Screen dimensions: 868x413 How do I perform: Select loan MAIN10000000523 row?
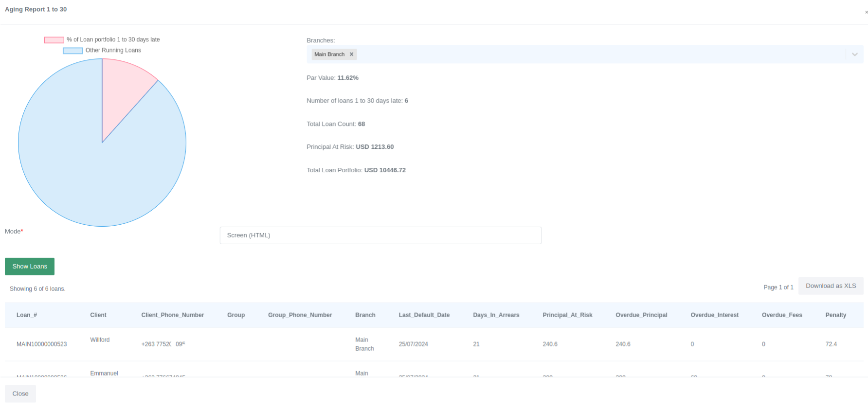pos(42,344)
